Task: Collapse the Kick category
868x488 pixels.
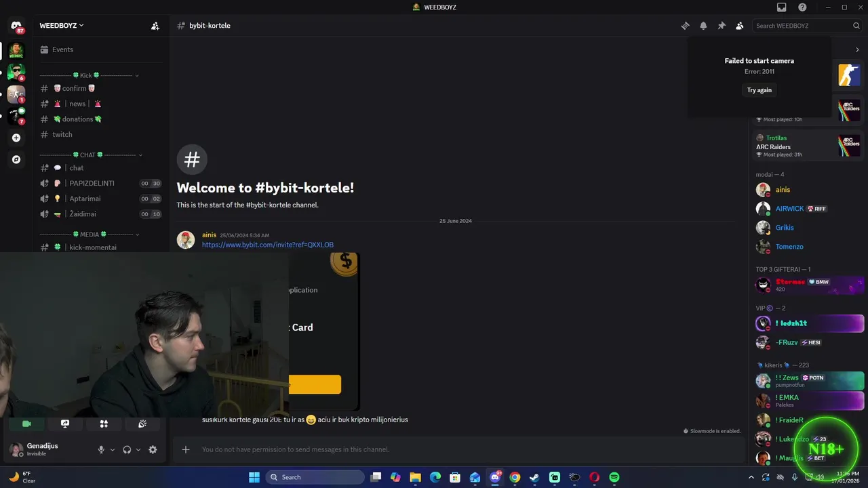Action: pos(90,75)
